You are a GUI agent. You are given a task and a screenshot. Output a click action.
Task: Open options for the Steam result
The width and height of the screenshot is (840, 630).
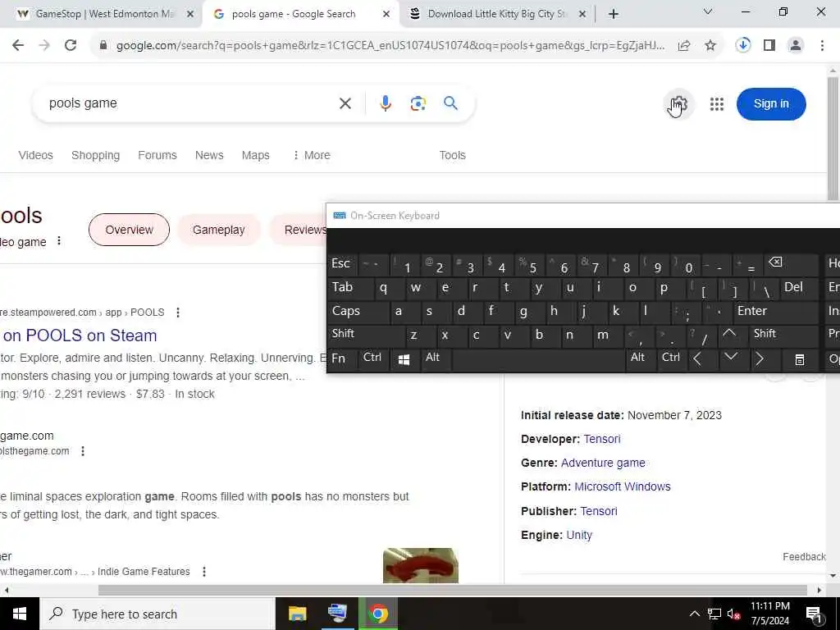click(178, 313)
